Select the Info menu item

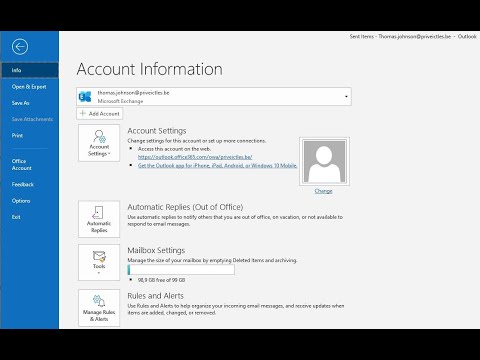tap(30, 70)
